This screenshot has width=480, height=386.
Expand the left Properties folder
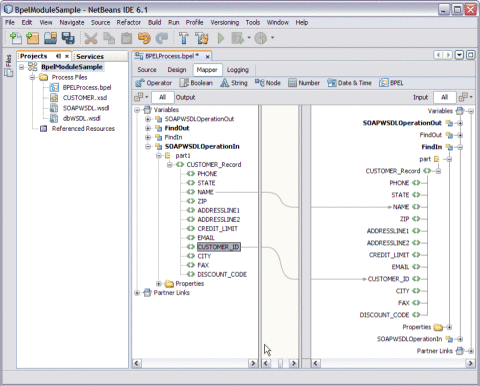click(x=159, y=283)
